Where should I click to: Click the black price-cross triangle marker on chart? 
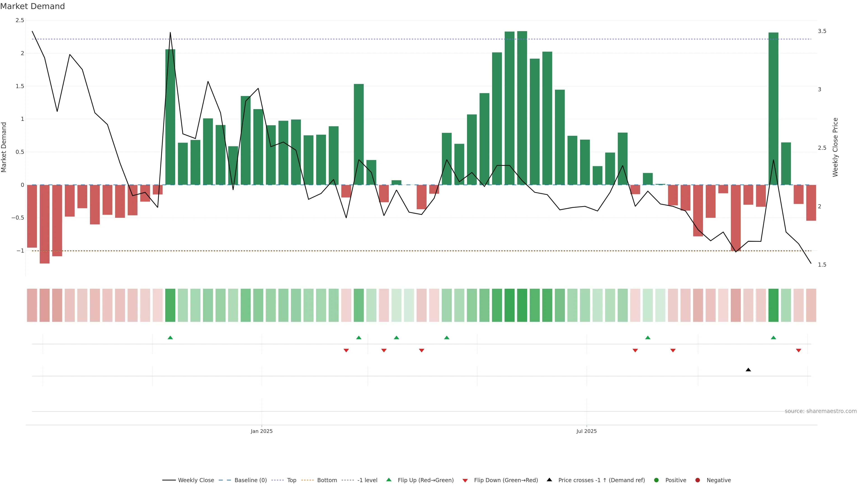click(x=748, y=370)
